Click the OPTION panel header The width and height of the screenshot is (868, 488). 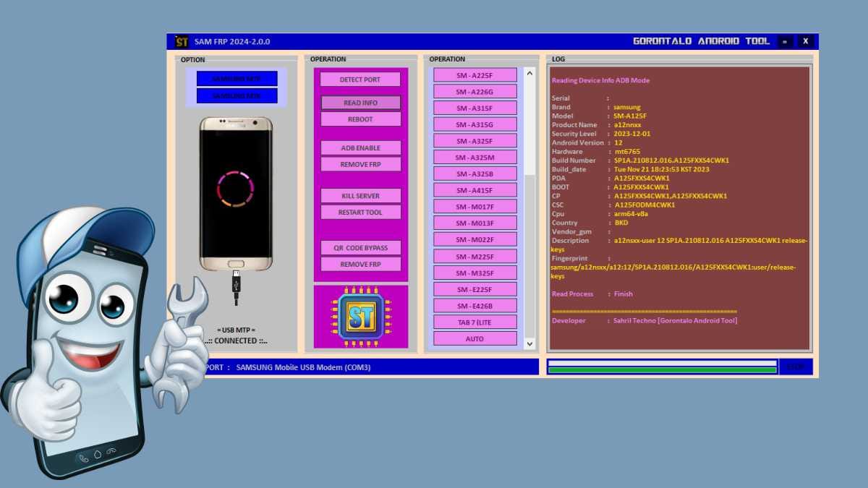coord(193,60)
